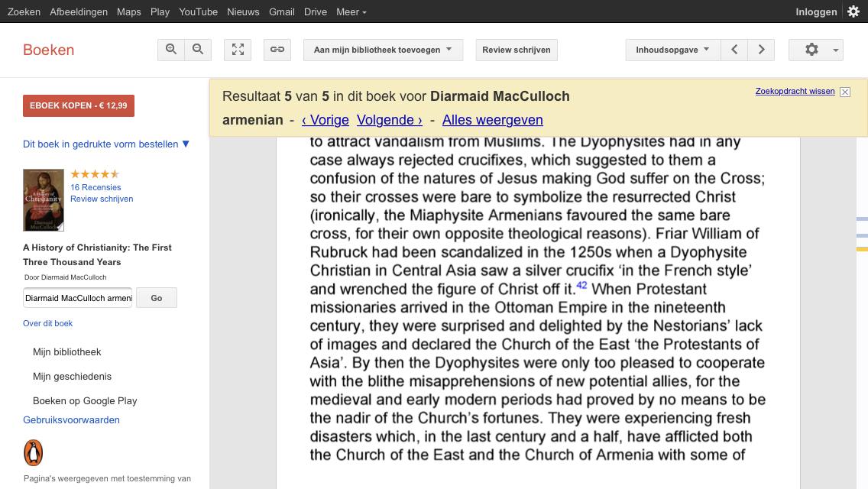Viewport: 868px width, 489px height.
Task: Click Review schrijven link beside book cover
Action: (x=102, y=199)
